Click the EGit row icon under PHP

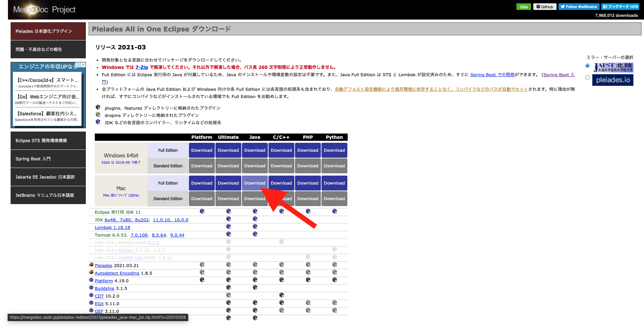[x=308, y=303]
